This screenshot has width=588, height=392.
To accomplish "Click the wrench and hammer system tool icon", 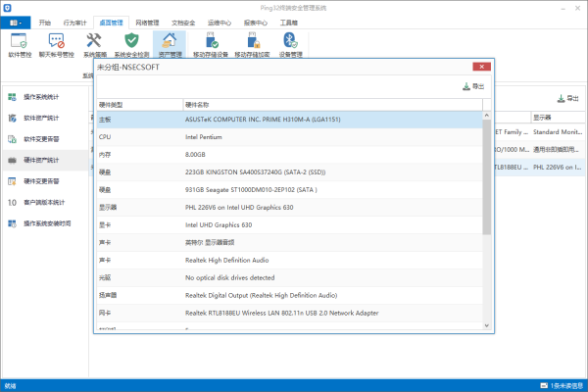I will point(94,41).
